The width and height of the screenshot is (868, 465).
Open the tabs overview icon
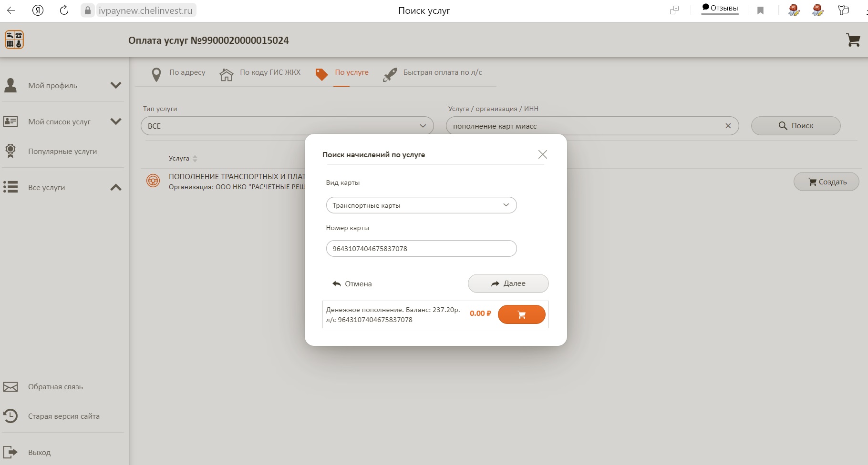point(844,10)
